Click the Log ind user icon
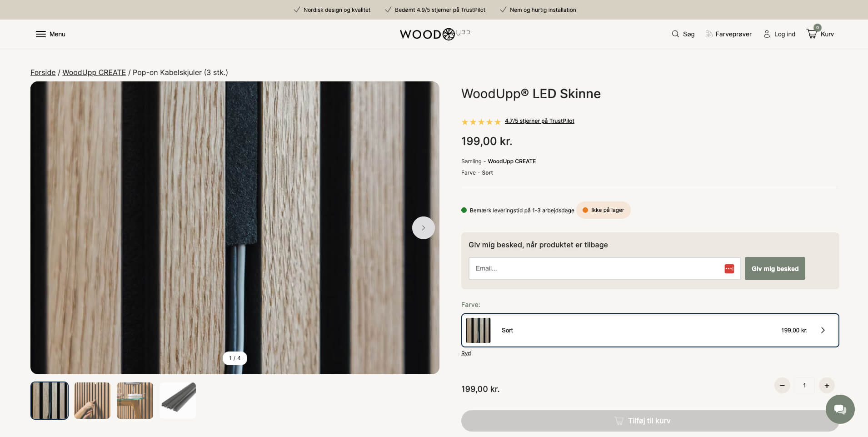Screen dimensions: 868x437 [767, 34]
